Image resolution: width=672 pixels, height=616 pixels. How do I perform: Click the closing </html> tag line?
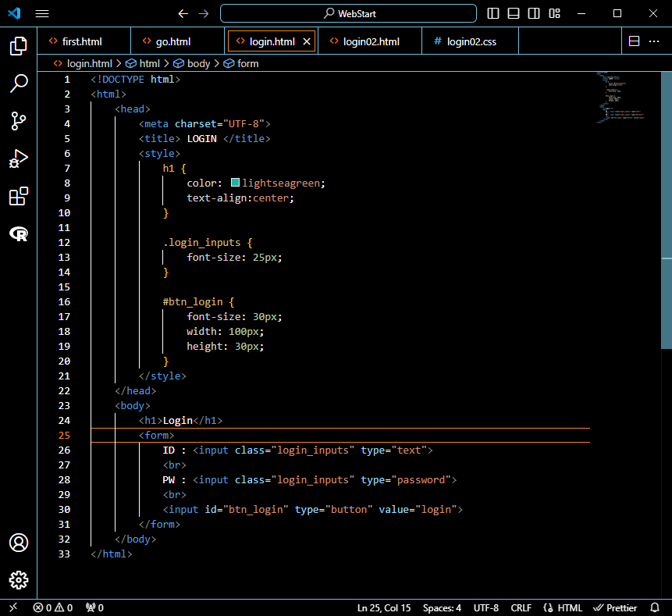pyautogui.click(x=112, y=554)
